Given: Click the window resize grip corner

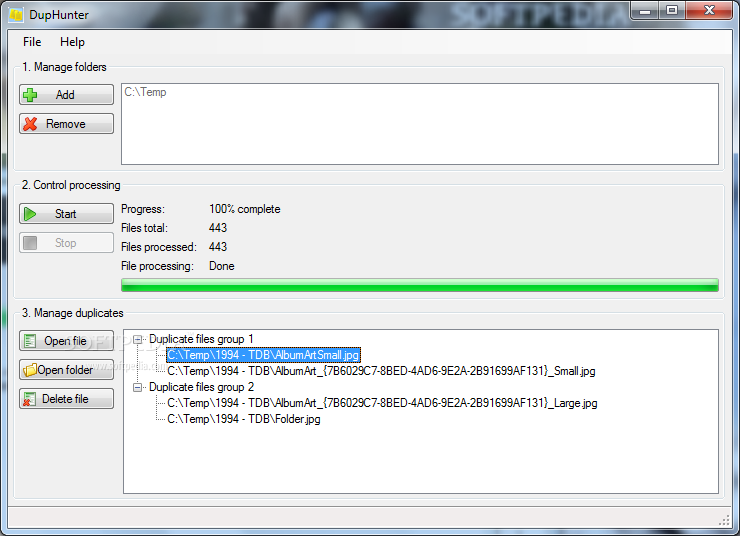Looking at the screenshot, I should point(724,521).
